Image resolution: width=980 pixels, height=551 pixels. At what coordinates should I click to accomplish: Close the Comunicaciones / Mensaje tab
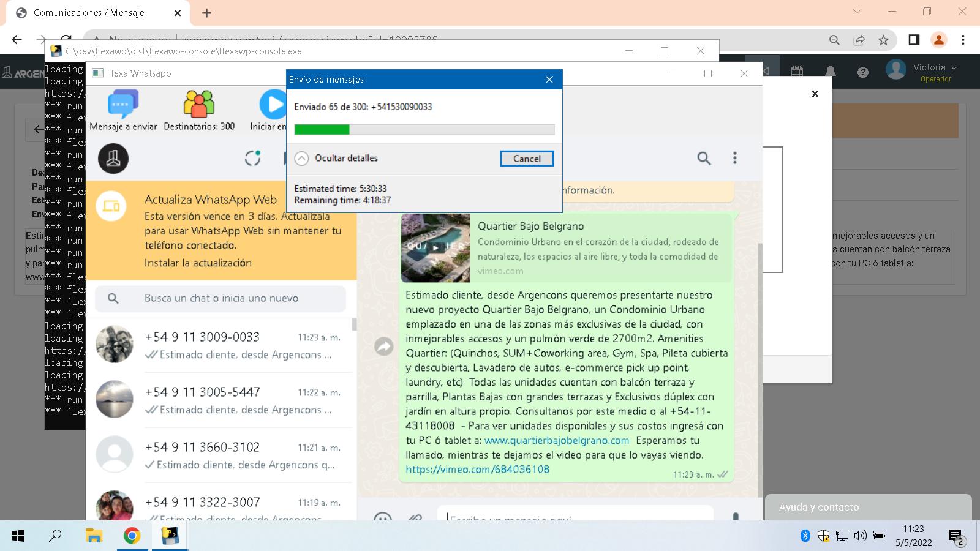178,13
